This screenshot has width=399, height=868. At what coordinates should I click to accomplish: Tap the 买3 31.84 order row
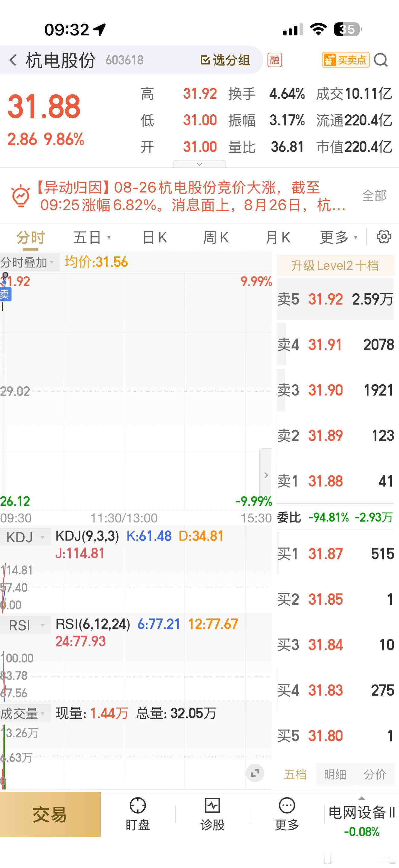(x=335, y=645)
